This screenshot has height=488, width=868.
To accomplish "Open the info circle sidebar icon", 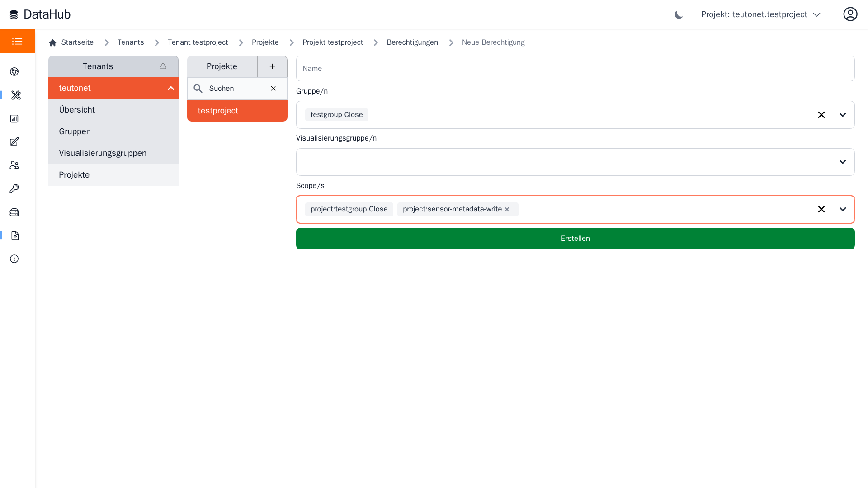I will [14, 259].
